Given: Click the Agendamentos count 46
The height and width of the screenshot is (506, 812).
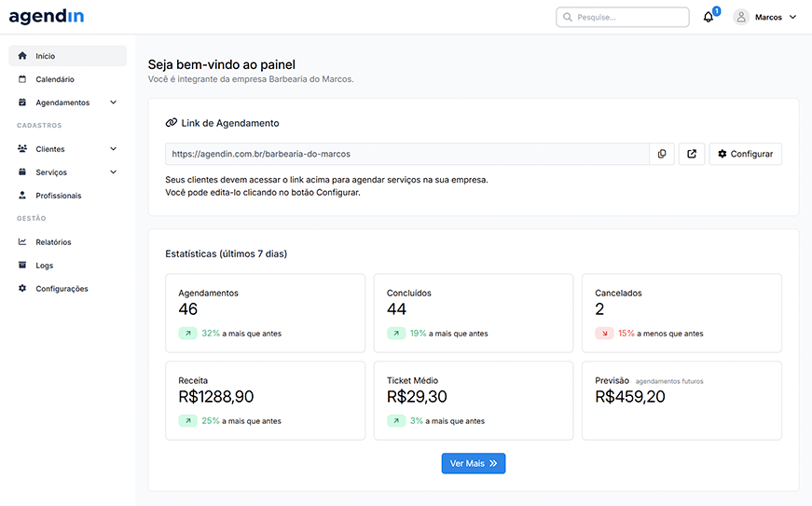Looking at the screenshot, I should (188, 308).
